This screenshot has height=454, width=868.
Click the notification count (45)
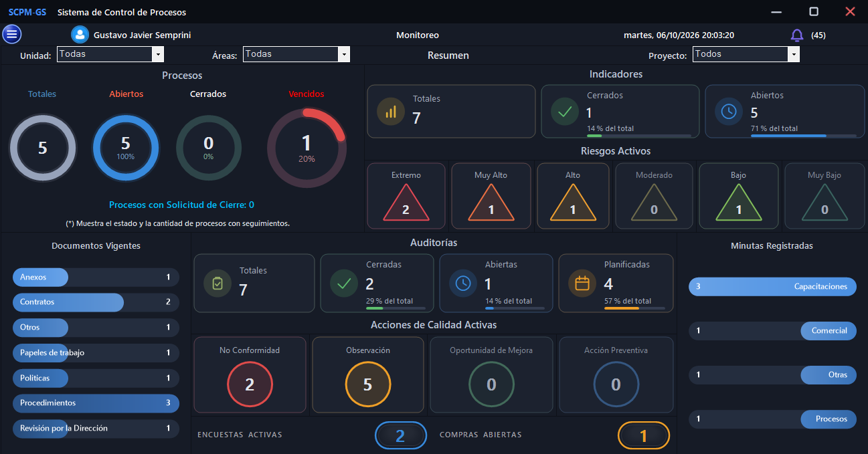818,35
